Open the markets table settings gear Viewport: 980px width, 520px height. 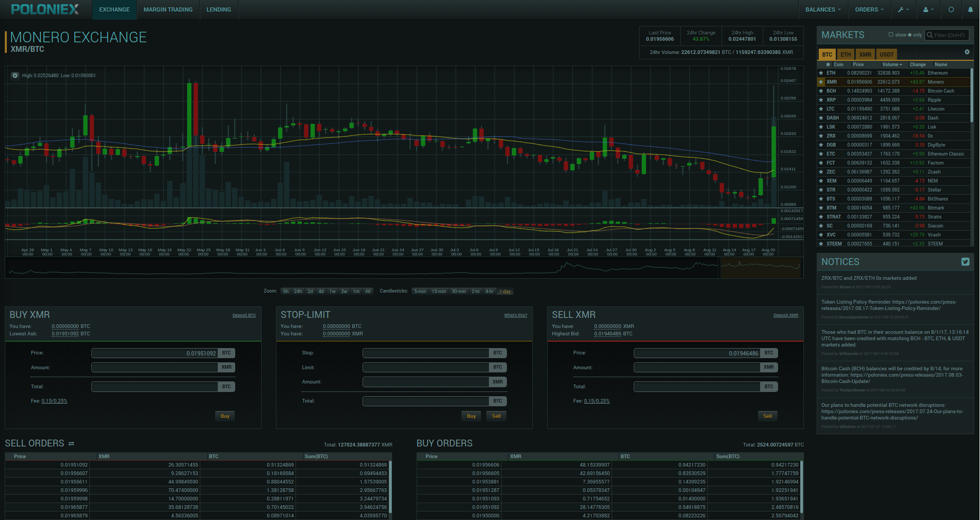pos(967,52)
